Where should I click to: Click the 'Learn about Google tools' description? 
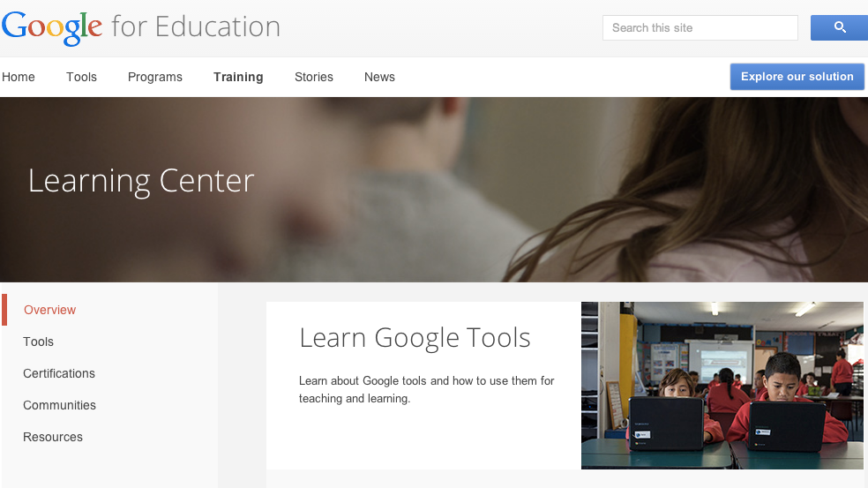pyautogui.click(x=426, y=389)
